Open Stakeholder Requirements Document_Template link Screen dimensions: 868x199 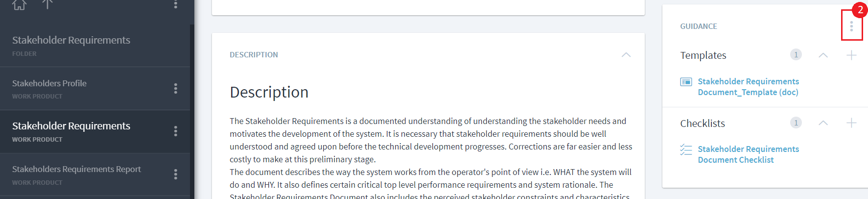point(748,87)
